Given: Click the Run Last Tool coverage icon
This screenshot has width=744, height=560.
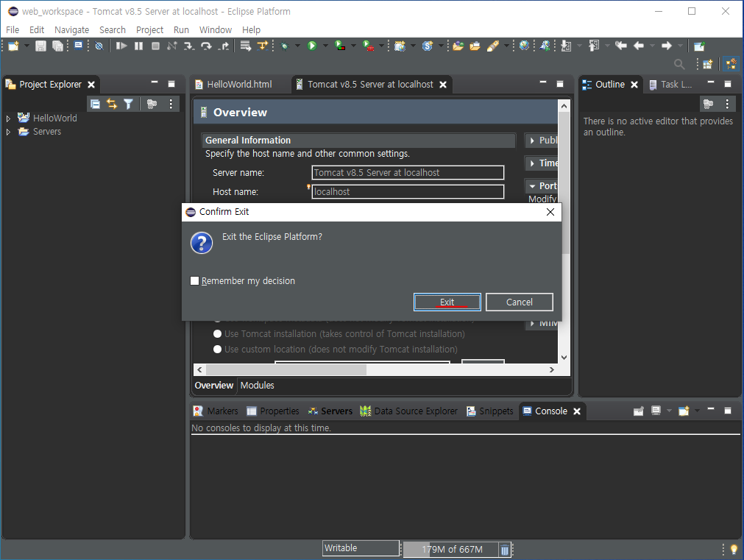Looking at the screenshot, I should [x=340, y=46].
